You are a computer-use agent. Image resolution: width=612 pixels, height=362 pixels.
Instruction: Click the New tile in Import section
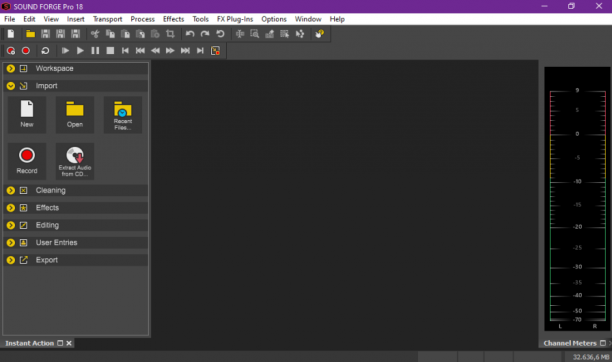27,115
